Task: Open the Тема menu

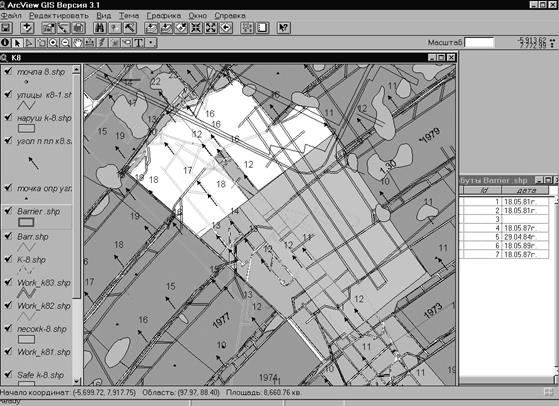Action: 129,16
